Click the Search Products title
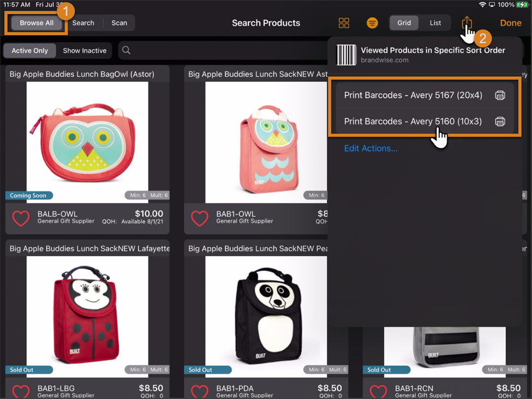The image size is (532, 399). coord(266,23)
